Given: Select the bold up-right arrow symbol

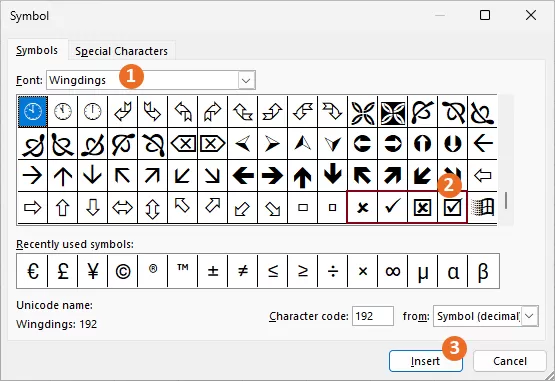Looking at the screenshot, I should (x=393, y=175).
